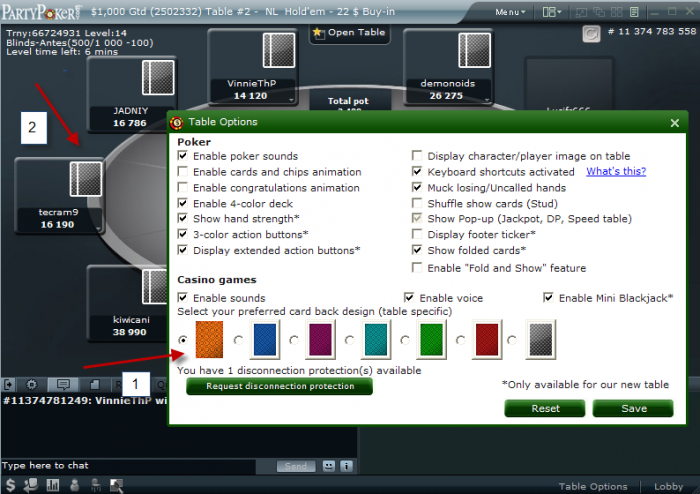Open Table Options in bottom bar

click(593, 486)
